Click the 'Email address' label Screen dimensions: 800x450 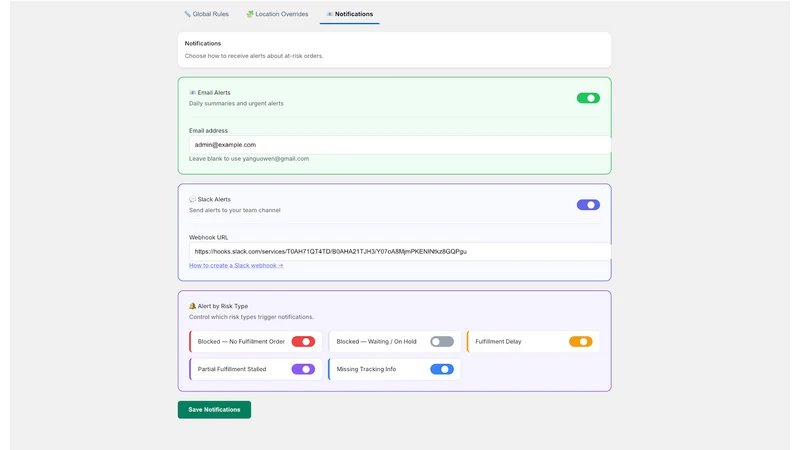pyautogui.click(x=208, y=131)
